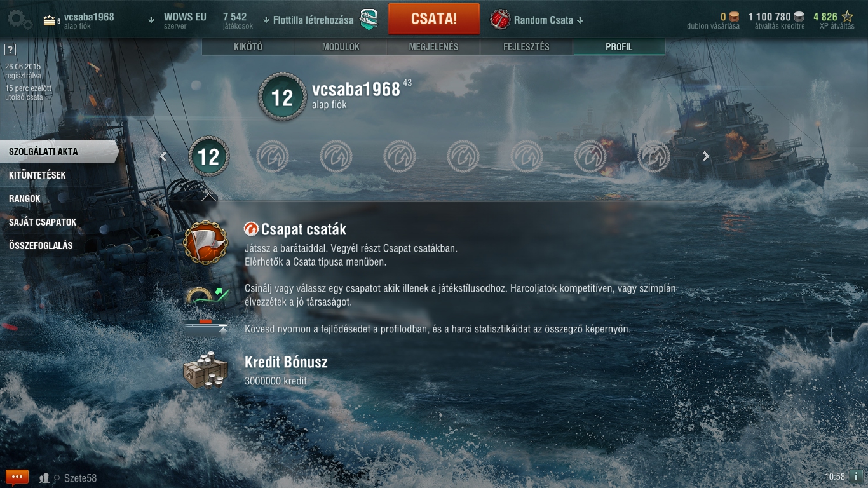Open KITÜNTETÉSEK in the side menu
Screen dimensions: 868x488
[37, 175]
